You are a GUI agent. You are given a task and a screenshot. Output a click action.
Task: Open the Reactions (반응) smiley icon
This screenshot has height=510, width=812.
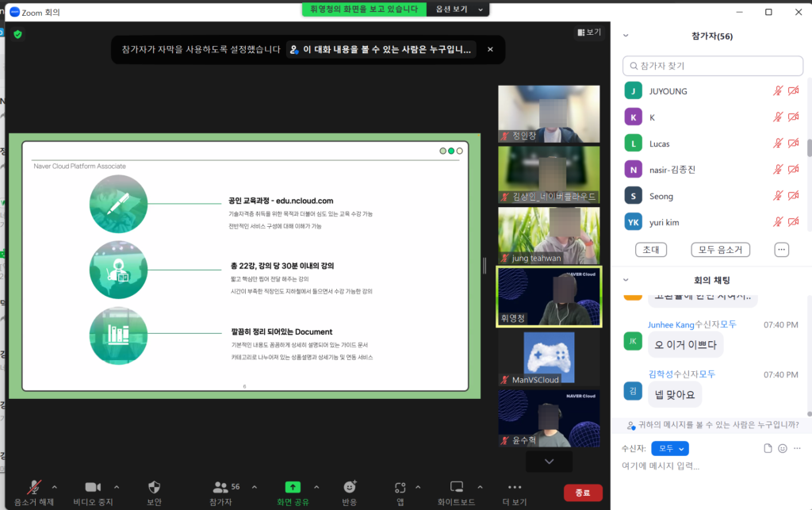pos(350,487)
